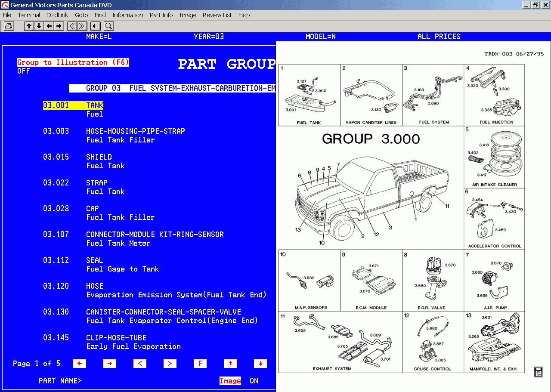Click the small calculator icon beside illustration

click(x=538, y=372)
